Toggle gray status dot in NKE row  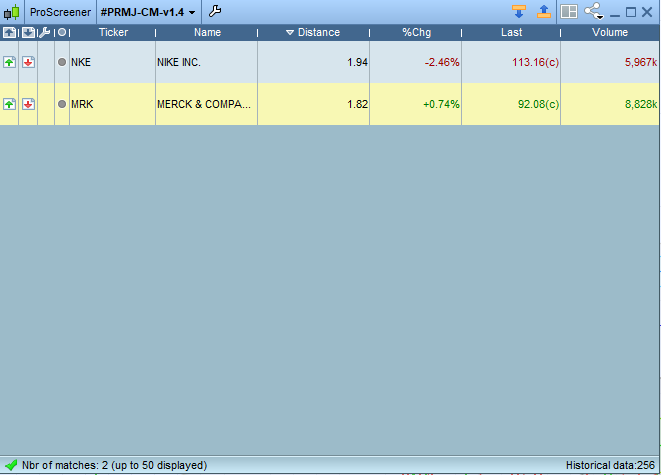(x=62, y=62)
